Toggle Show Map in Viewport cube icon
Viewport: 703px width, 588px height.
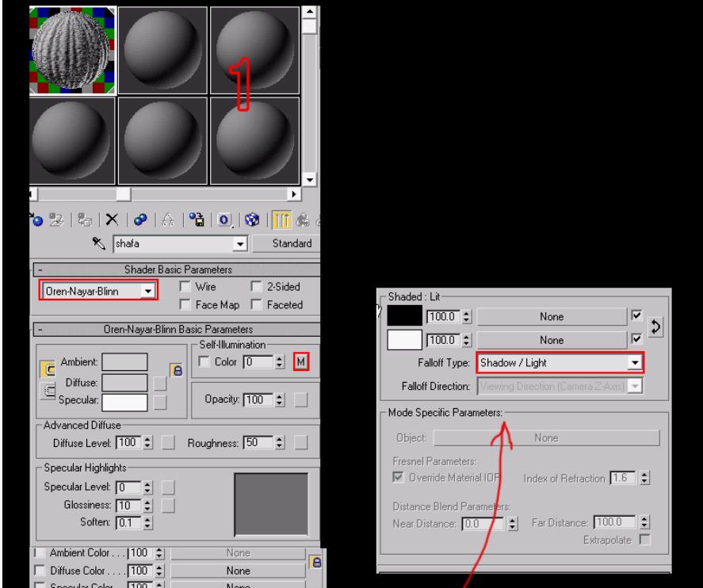252,220
